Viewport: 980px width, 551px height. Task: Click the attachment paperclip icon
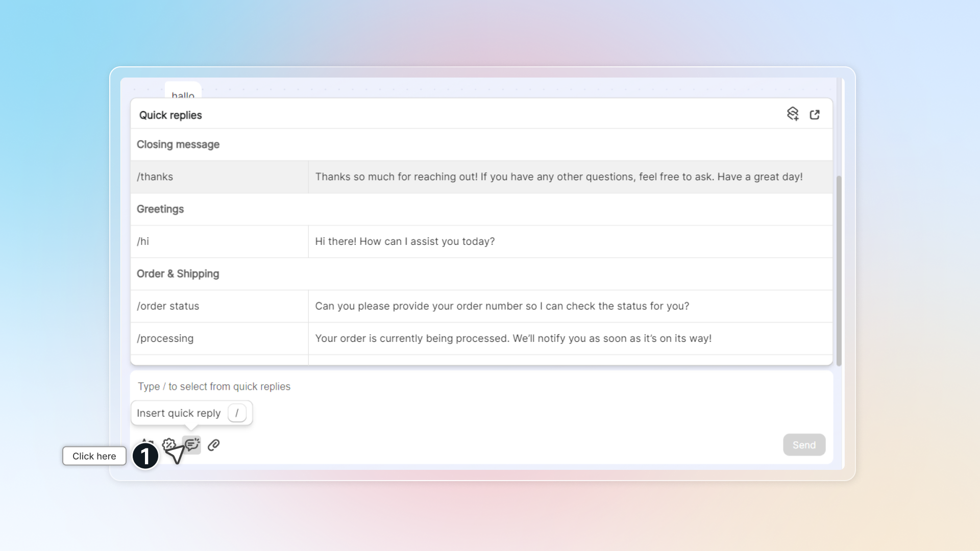213,445
